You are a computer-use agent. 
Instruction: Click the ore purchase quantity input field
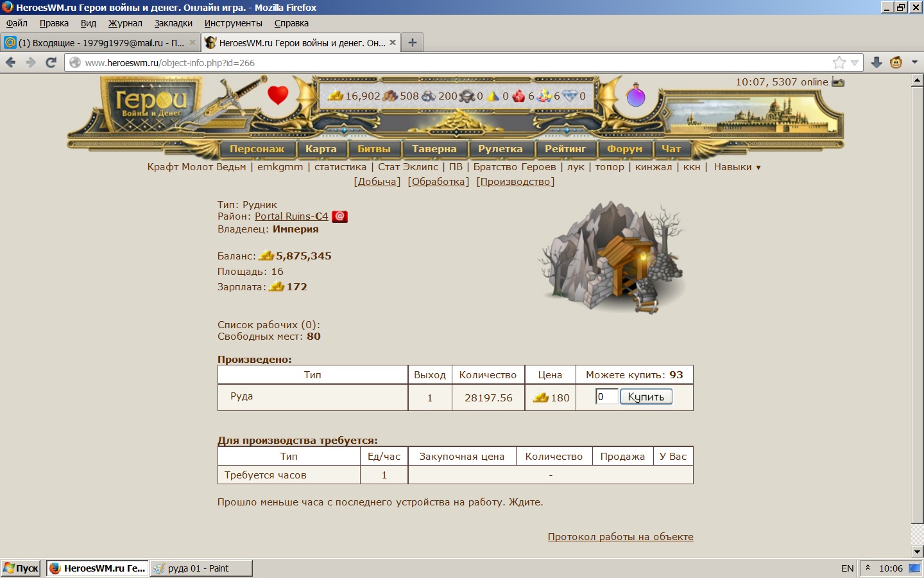(x=606, y=397)
